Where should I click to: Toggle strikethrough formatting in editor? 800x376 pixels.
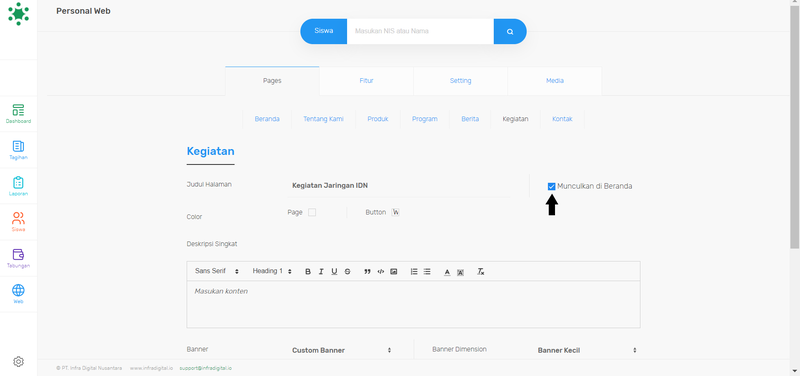tap(347, 271)
